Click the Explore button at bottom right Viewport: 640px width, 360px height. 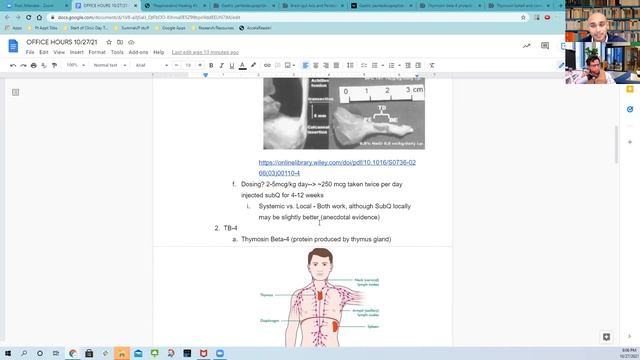[606, 337]
